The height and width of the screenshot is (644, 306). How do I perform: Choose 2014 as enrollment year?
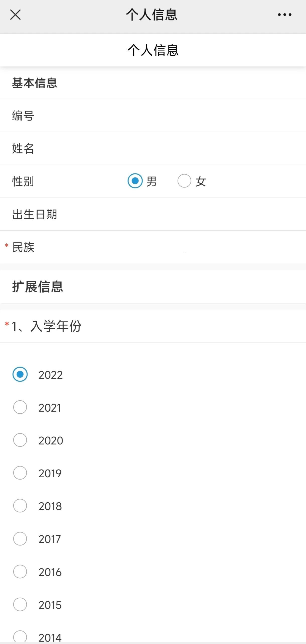click(x=20, y=637)
